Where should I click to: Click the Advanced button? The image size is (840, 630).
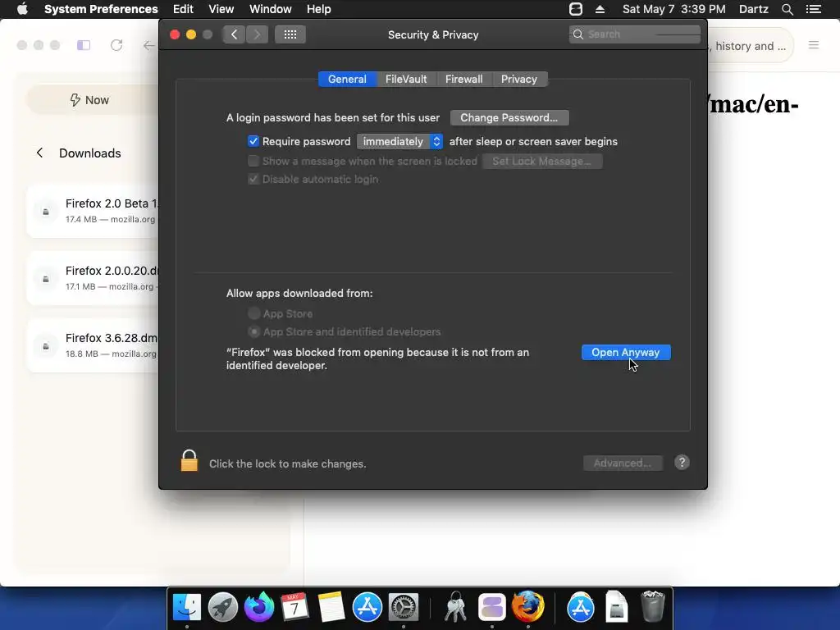[x=623, y=463]
